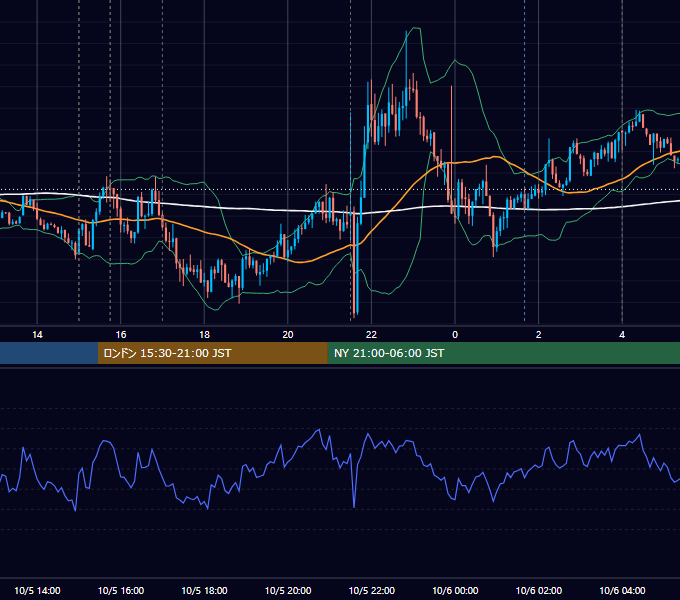This screenshot has height=600, width=680.
Task: Click the '10/5 14:00' date label
Action: tap(37, 590)
